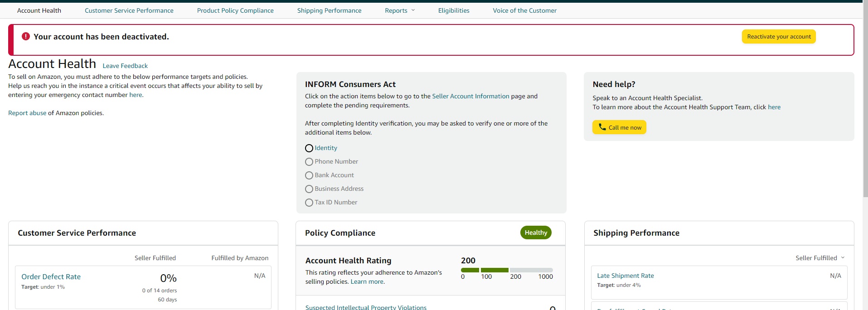The height and width of the screenshot is (310, 868).
Task: Open the Leave Feedback link
Action: coord(125,66)
